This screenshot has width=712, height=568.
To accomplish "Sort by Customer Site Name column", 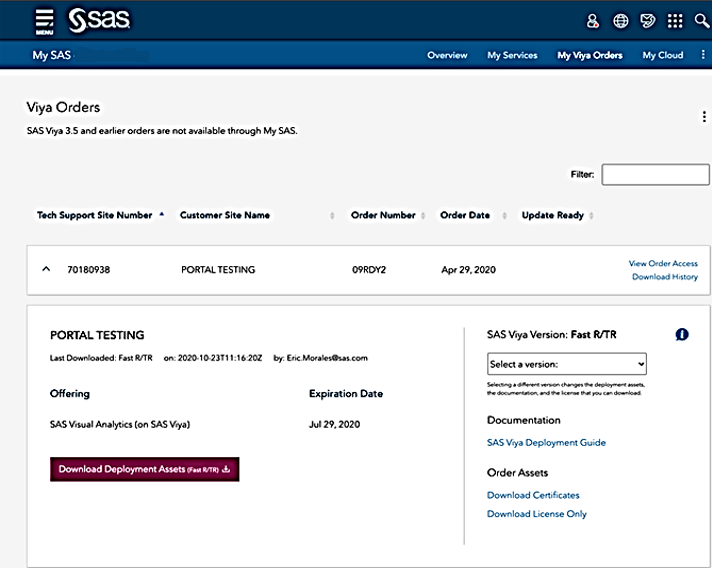I will (x=257, y=215).
